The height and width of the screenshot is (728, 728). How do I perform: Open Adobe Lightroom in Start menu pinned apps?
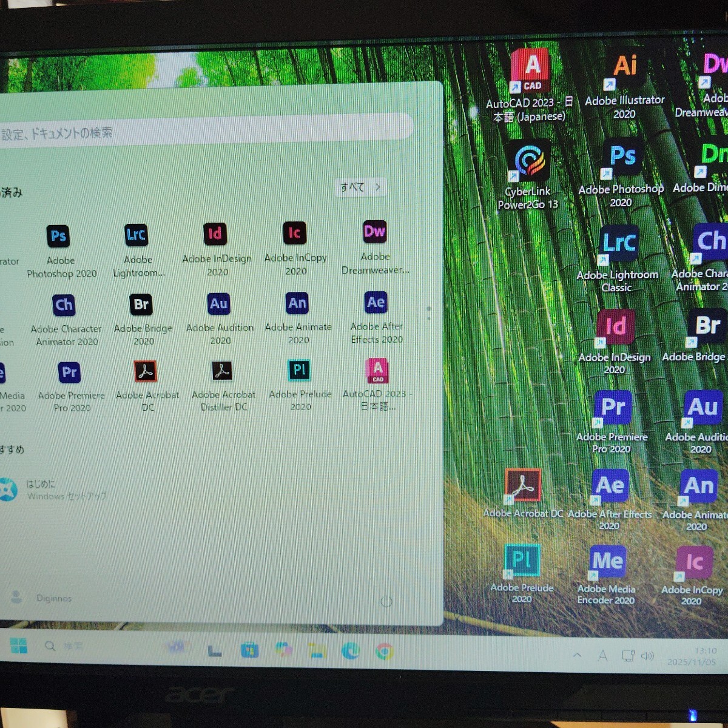pyautogui.click(x=138, y=250)
